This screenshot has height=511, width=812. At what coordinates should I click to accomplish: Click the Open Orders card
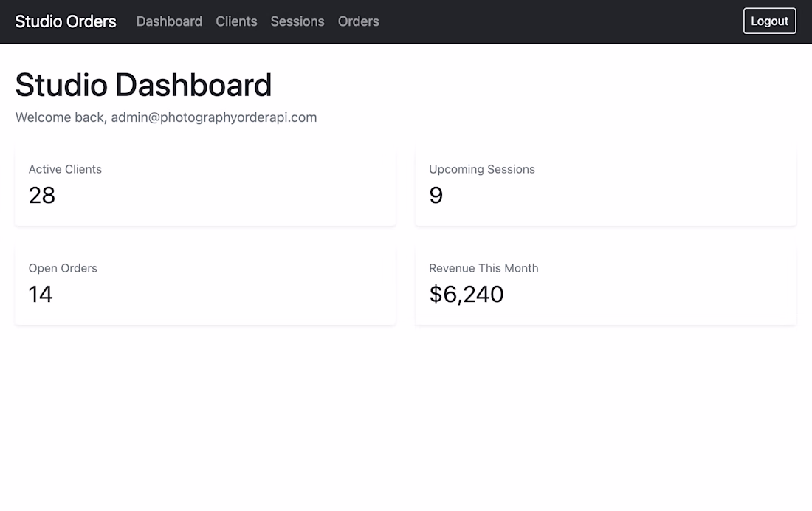(x=205, y=286)
